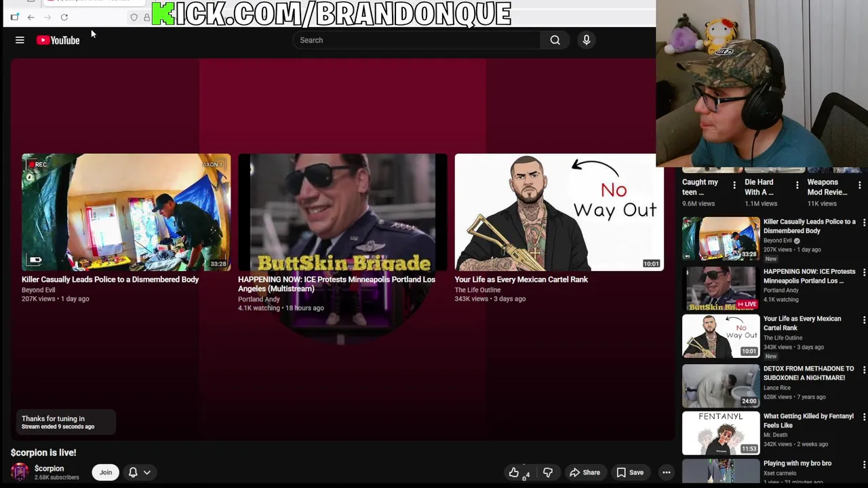Open sidebar Portland Andy live stream thumbnail
868x488 pixels.
coord(721,288)
